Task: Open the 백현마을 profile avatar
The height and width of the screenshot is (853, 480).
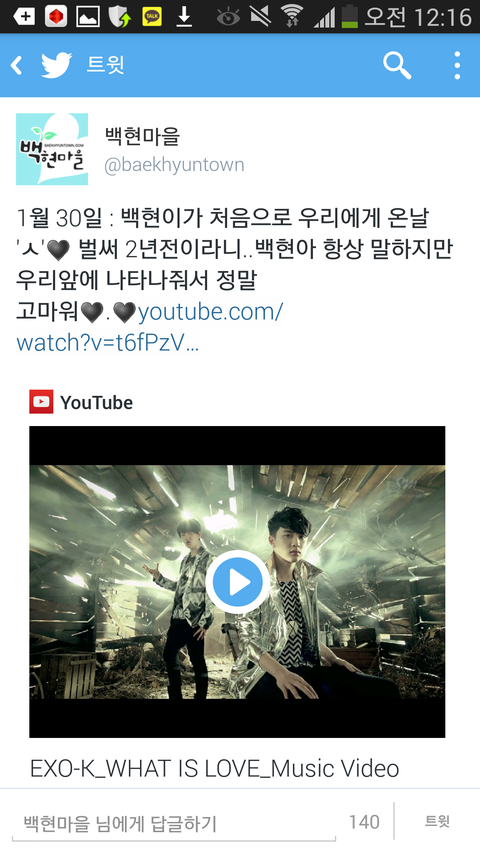Action: (x=52, y=149)
